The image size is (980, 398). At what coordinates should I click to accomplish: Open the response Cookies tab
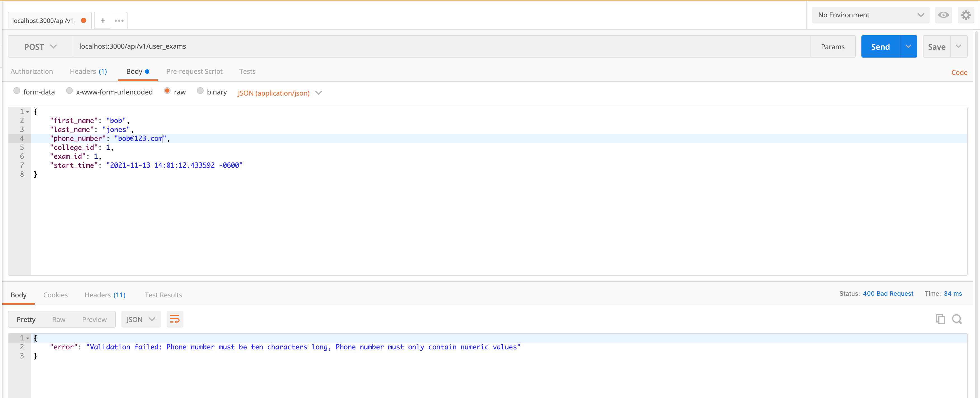(56, 295)
